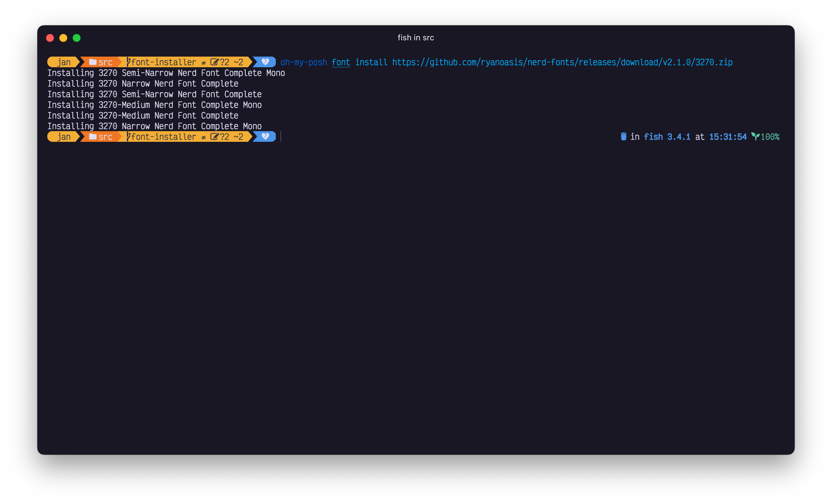The width and height of the screenshot is (832, 504).
Task: Click the fish 3.4.1 version label
Action: [667, 137]
